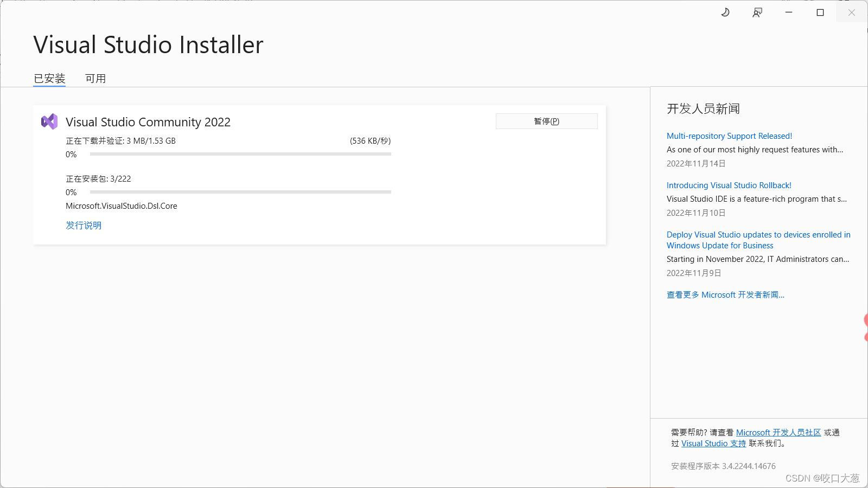Pause the installation with 暂停(P)
The width and height of the screenshot is (868, 488).
coord(547,121)
